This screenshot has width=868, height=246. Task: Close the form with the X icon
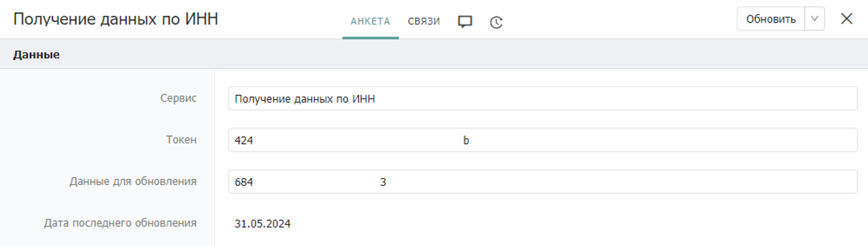(x=847, y=19)
